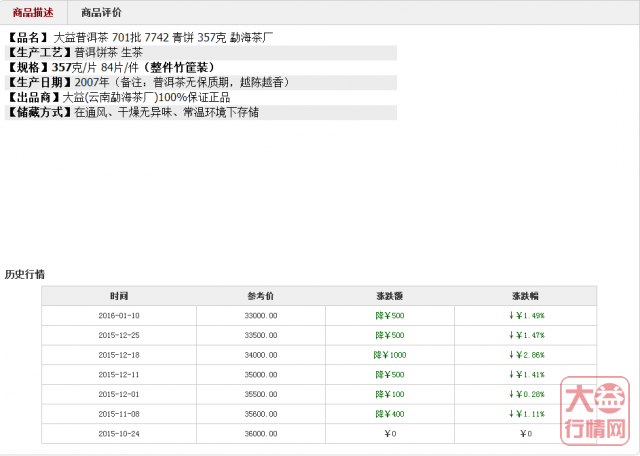Select date cell 2015-10-24
The width and height of the screenshot is (640, 456).
tap(119, 434)
